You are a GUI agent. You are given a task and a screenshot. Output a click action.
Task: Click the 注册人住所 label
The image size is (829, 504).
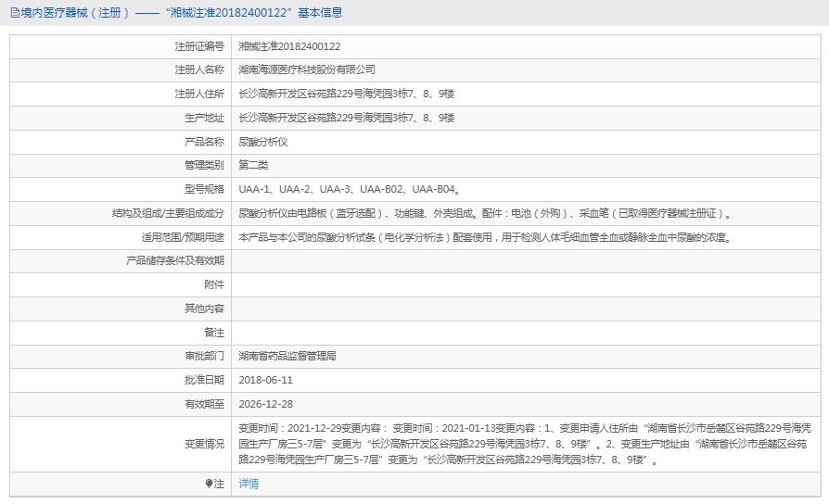(199, 94)
